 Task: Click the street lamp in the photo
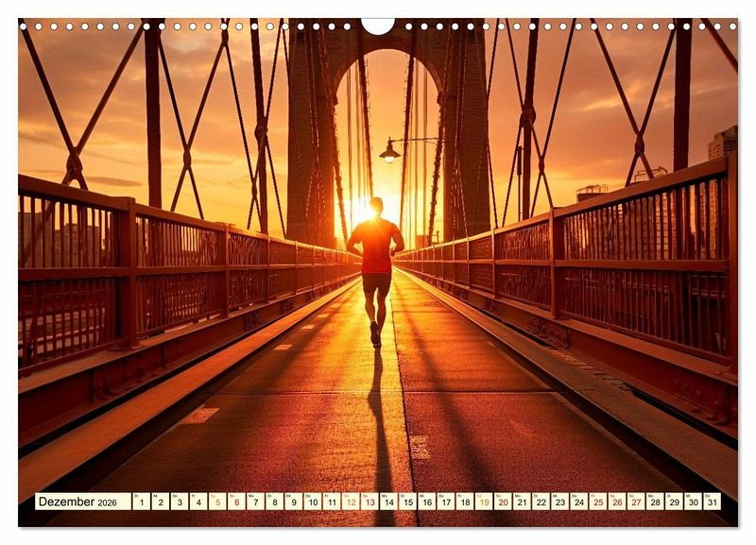[390, 151]
